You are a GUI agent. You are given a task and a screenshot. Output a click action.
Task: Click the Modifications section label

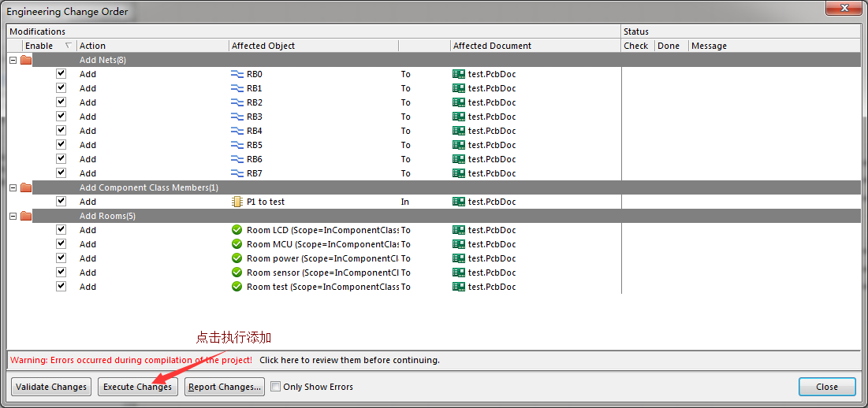coord(38,32)
